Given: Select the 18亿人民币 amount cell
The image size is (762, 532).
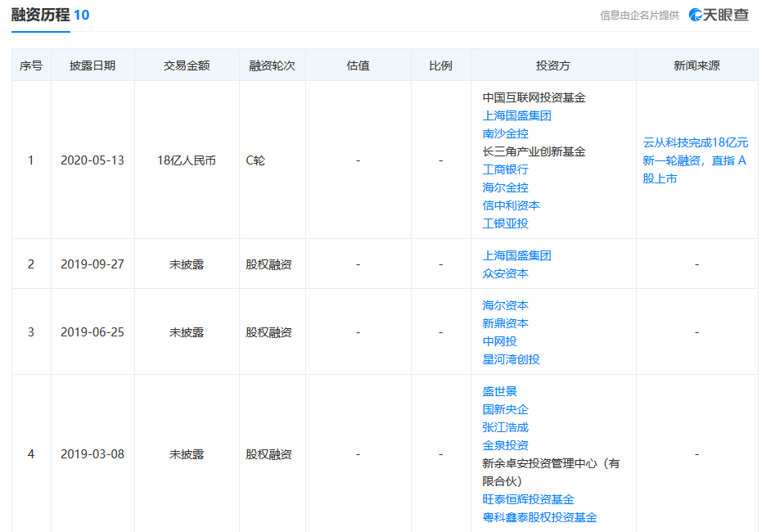Looking at the screenshot, I should point(187,160).
